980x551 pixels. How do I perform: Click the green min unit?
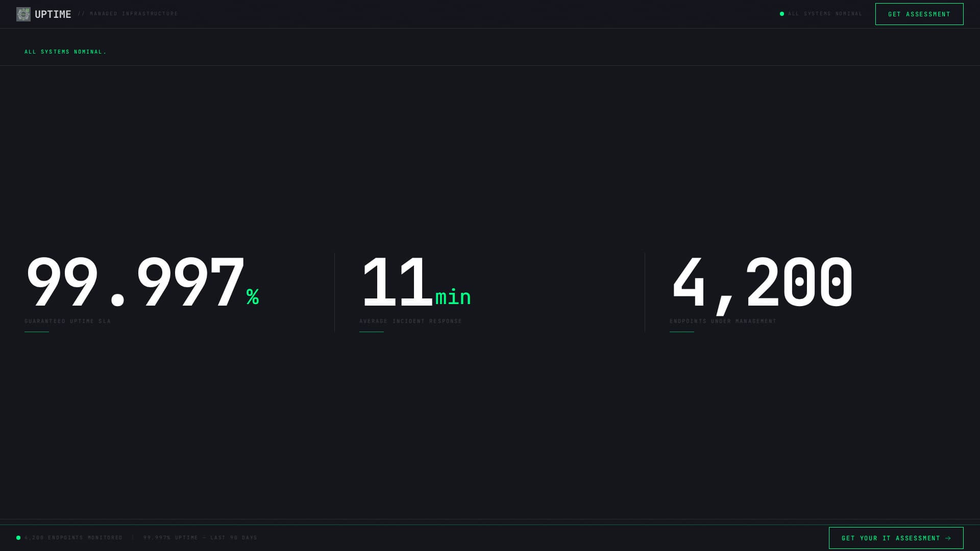(x=453, y=297)
